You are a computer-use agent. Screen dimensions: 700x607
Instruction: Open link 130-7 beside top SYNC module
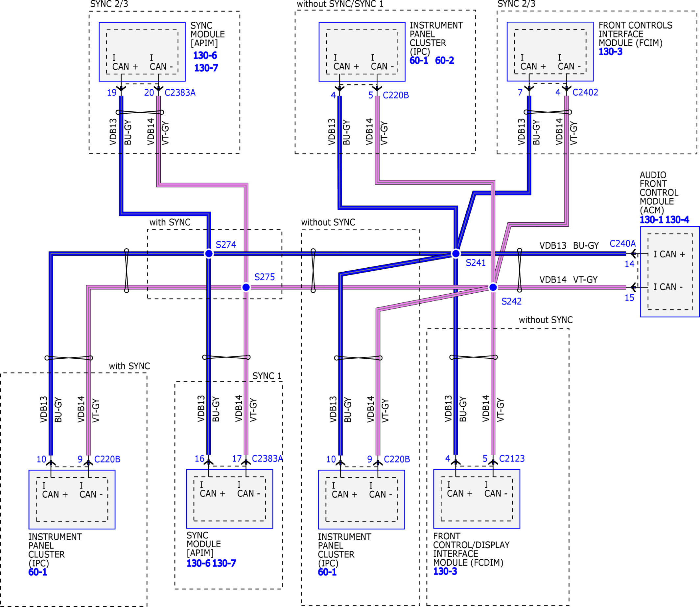(206, 68)
